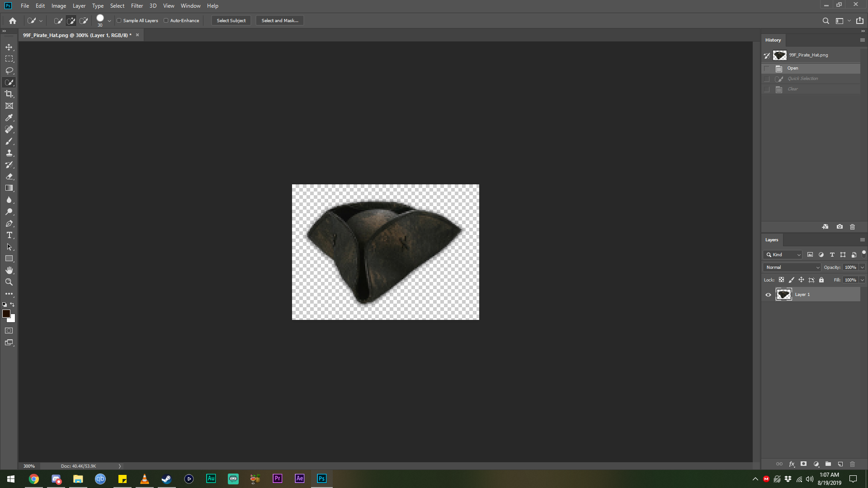Pick the Clone Stamp tool

coord(9,153)
